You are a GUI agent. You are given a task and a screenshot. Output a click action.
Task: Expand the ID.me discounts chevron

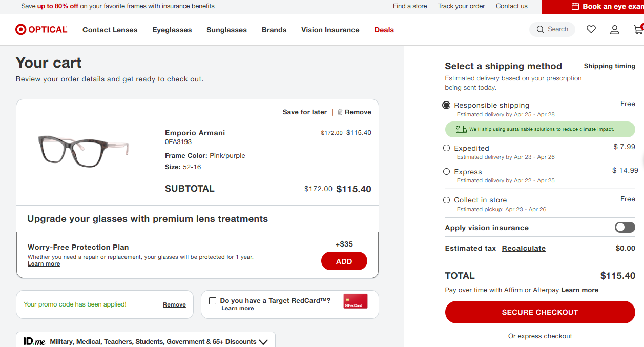click(x=264, y=342)
